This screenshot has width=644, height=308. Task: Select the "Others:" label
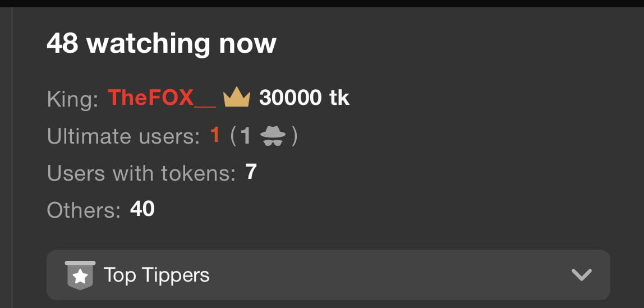(84, 210)
